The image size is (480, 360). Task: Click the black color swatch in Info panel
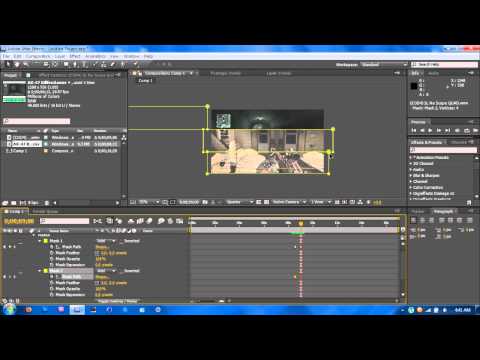click(x=414, y=86)
